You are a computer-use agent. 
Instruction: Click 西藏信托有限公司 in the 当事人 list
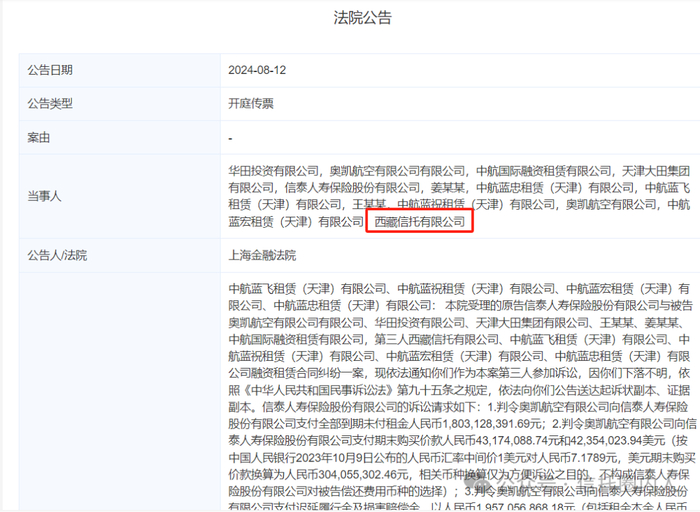click(419, 221)
